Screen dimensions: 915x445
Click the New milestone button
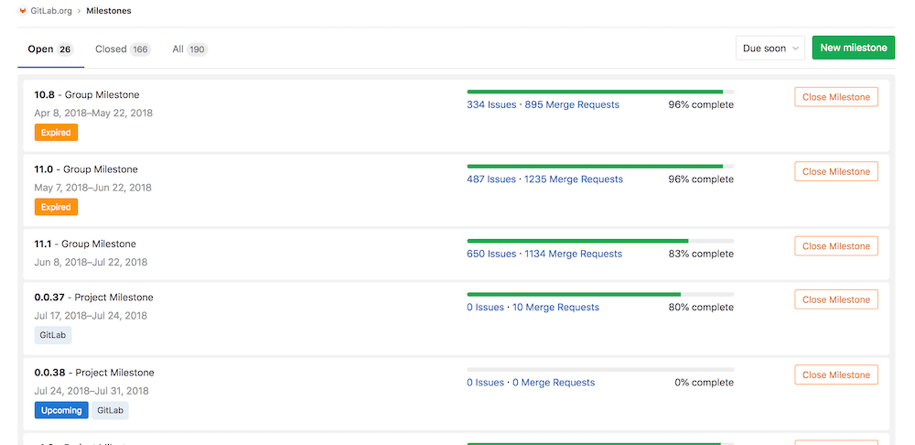click(x=853, y=48)
